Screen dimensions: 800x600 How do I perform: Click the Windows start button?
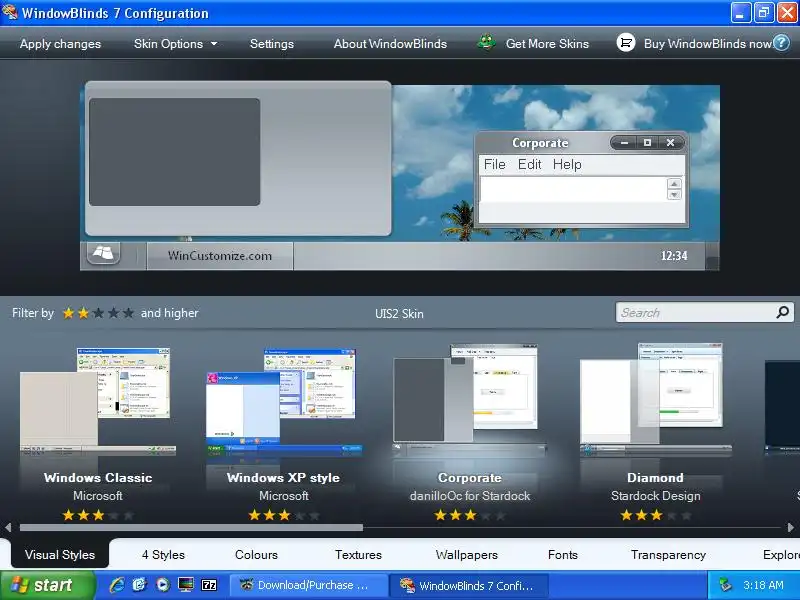click(x=47, y=585)
